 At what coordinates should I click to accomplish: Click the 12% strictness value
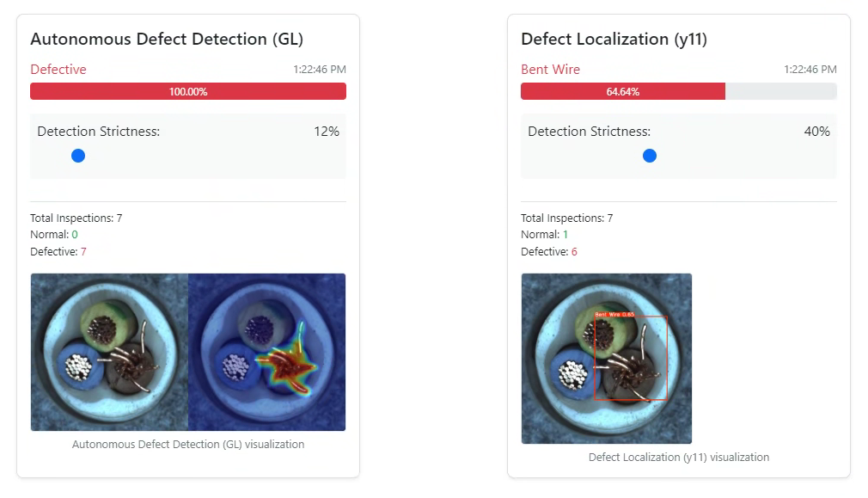pyautogui.click(x=327, y=132)
